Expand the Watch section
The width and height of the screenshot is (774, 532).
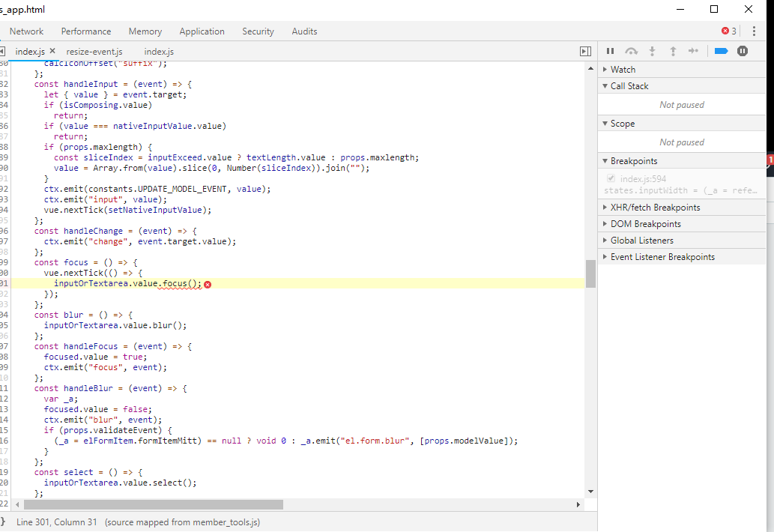pyautogui.click(x=681, y=70)
